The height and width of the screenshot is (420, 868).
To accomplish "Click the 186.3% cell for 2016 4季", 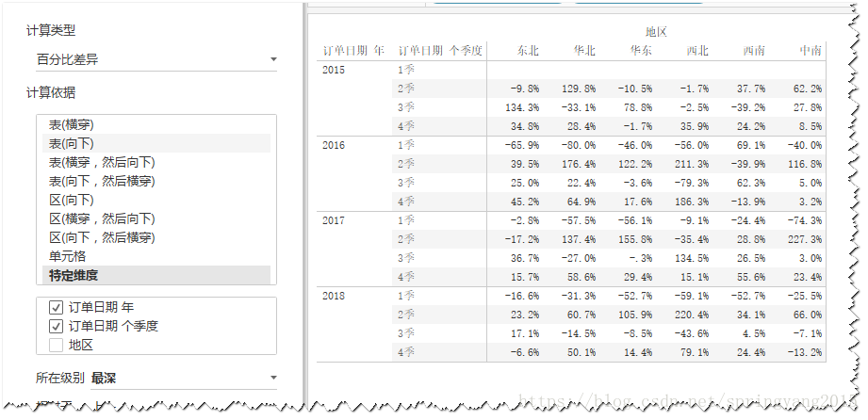I will 692,202.
